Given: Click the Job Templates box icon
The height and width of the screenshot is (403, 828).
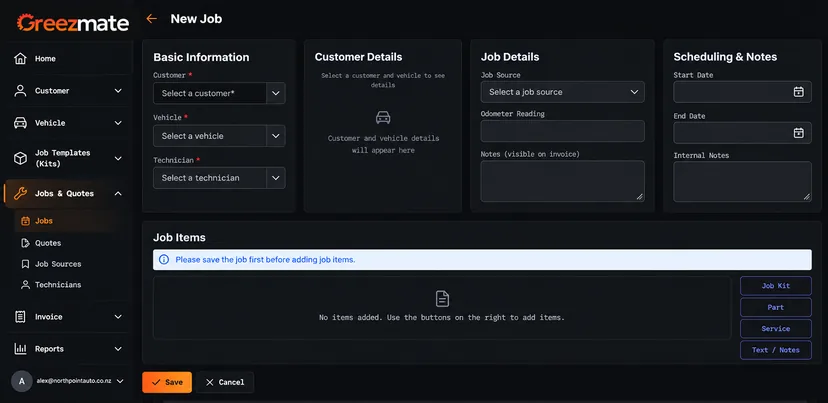Looking at the screenshot, I should tap(20, 158).
